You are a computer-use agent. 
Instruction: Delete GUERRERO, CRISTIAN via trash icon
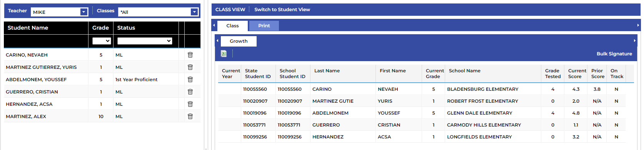(x=190, y=92)
